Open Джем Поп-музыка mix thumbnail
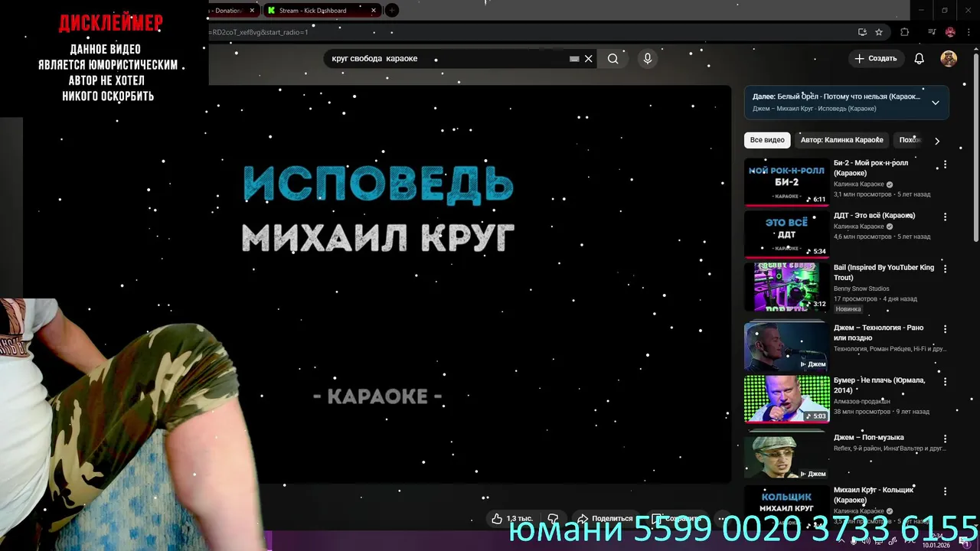Viewport: 980px width, 551px height. pyautogui.click(x=786, y=456)
